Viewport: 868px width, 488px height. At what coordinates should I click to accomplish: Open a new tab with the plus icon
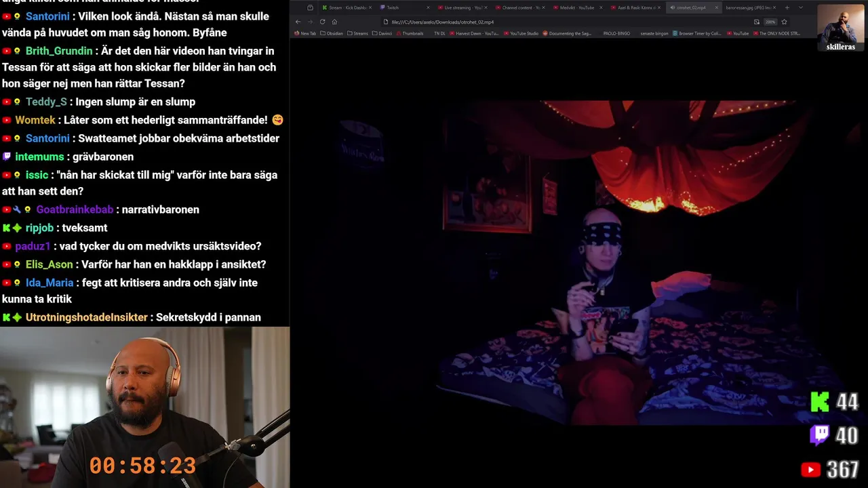coord(787,7)
